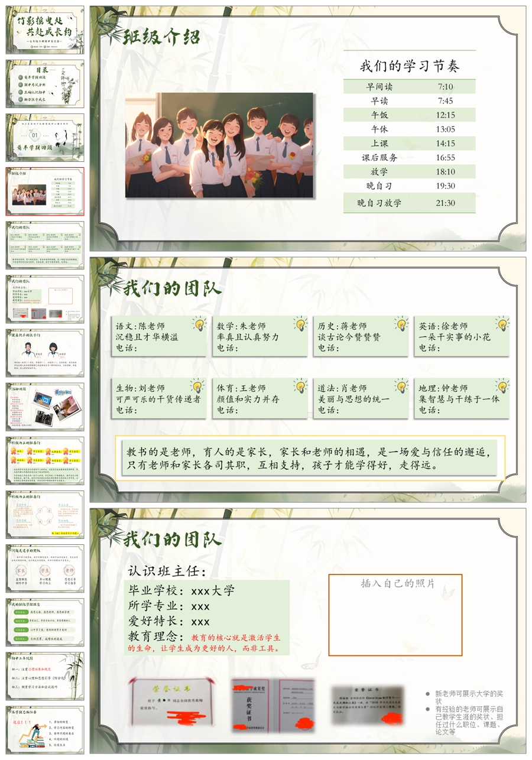
Task: Click the lightbulb icon beside 数学 朱老师
Action: (300, 324)
